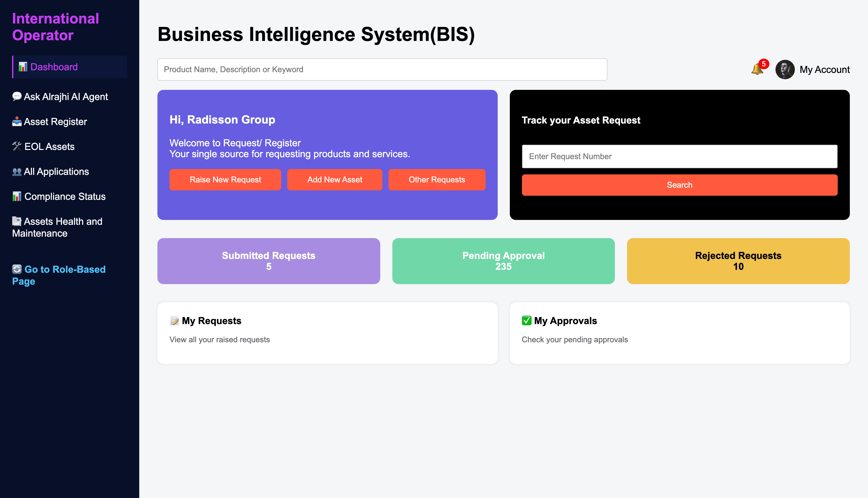Click the Enter Request Number field
This screenshot has width=868, height=498.
point(680,156)
